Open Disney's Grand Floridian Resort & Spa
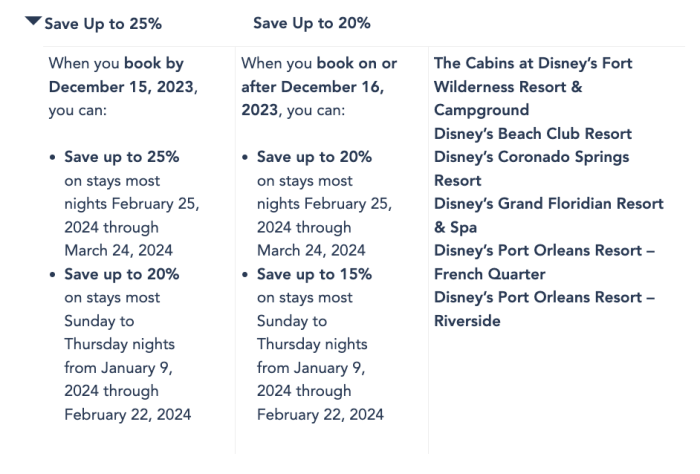This screenshot has width=700, height=474. tap(548, 204)
